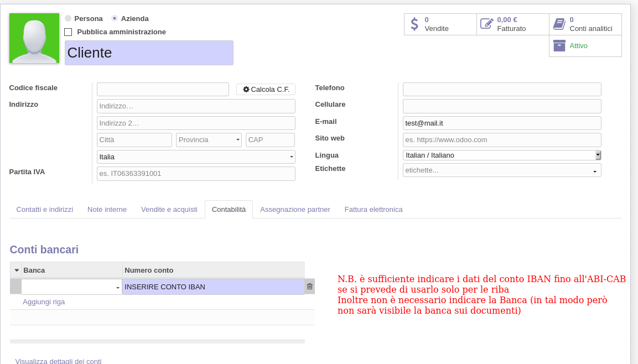Screen dimensions: 638x364
Task: Delete bank account row with trash icon
Action: (309, 287)
